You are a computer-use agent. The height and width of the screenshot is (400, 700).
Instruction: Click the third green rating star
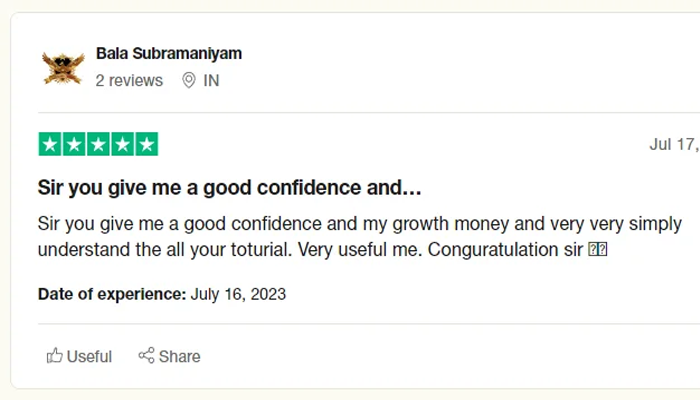(x=98, y=144)
